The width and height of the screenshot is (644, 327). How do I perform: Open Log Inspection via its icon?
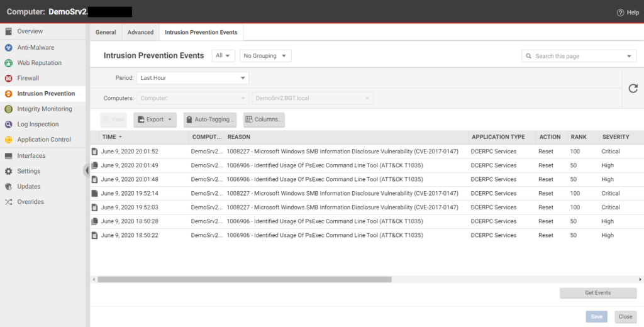coord(9,125)
